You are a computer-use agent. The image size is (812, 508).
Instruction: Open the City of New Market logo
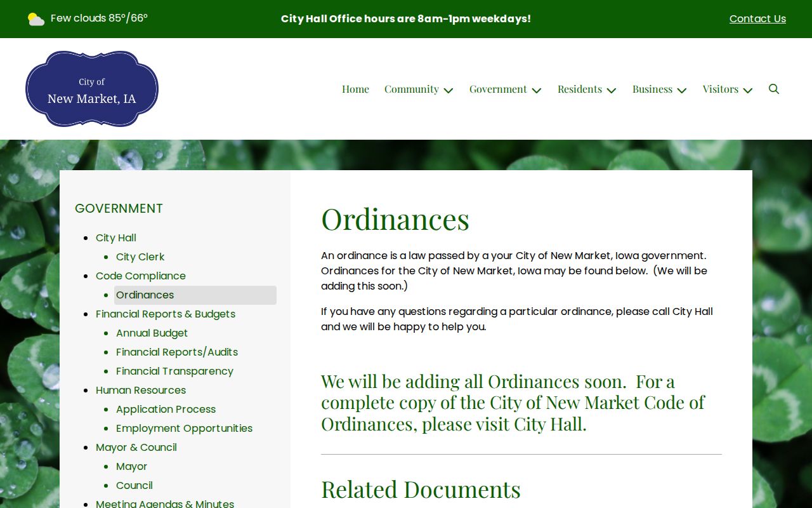(x=92, y=89)
